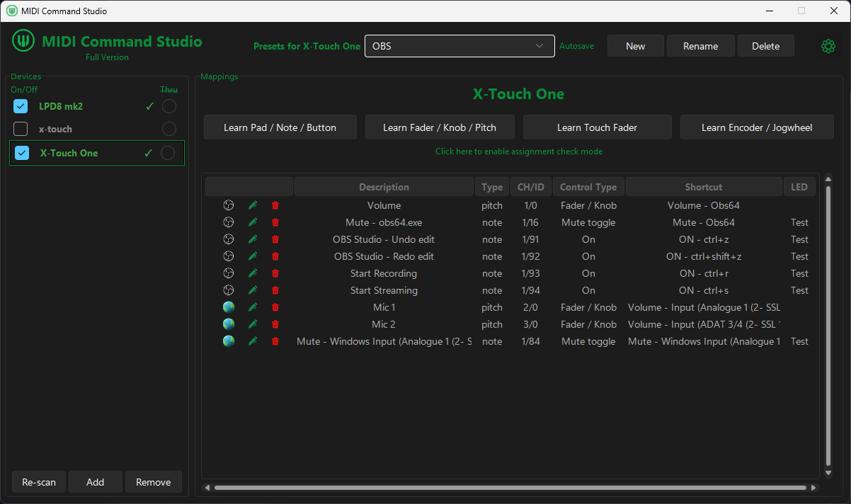851x504 pixels.
Task: Start Learn Fader / Knob / Pitch
Action: point(440,127)
